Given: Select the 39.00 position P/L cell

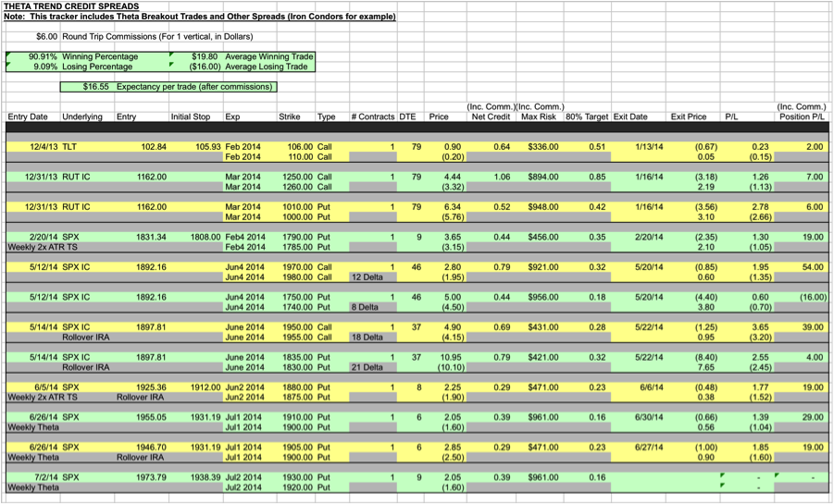Looking at the screenshot, I should click(813, 327).
